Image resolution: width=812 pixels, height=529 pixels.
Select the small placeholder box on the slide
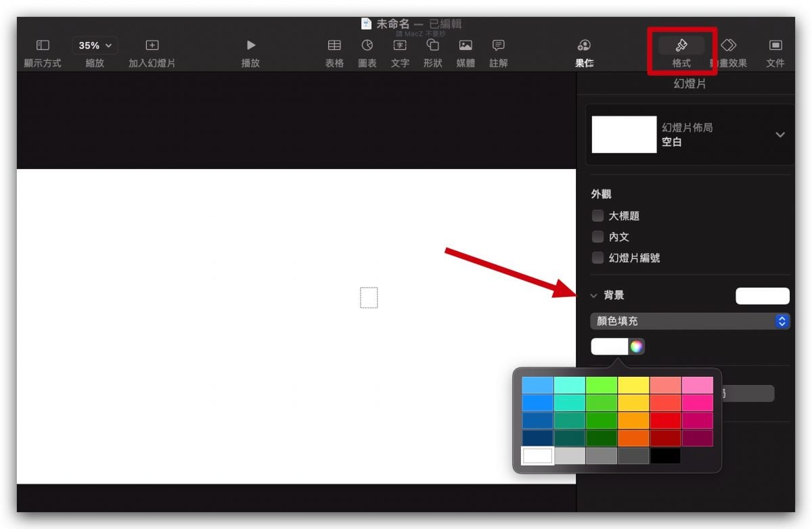tap(369, 298)
